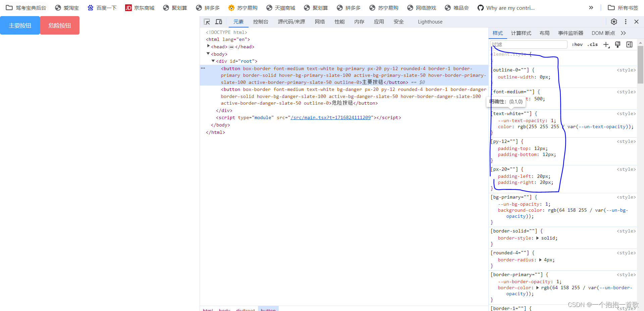Open the first 苏宁易购 bookmark with lion icon
The width and height of the screenshot is (644, 311).
click(243, 8)
